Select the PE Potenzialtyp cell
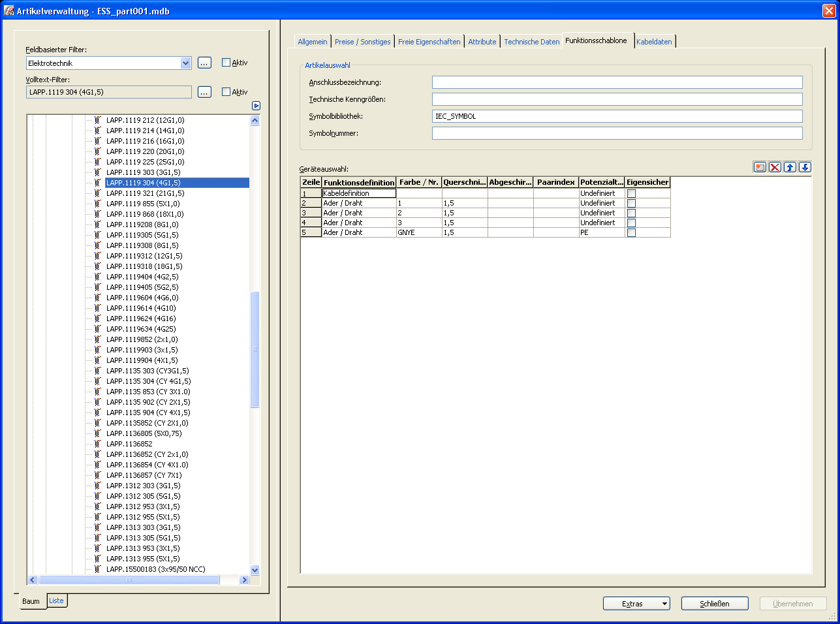The width and height of the screenshot is (840, 624). pos(602,232)
